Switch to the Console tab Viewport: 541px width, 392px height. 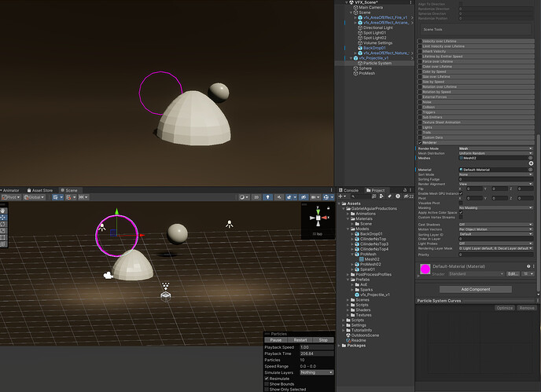pos(350,190)
